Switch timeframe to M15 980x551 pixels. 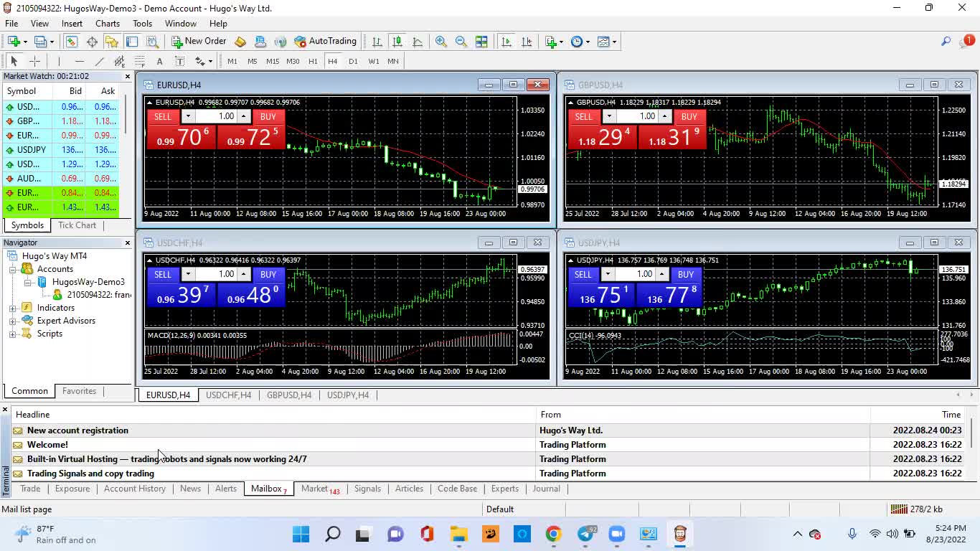273,61
